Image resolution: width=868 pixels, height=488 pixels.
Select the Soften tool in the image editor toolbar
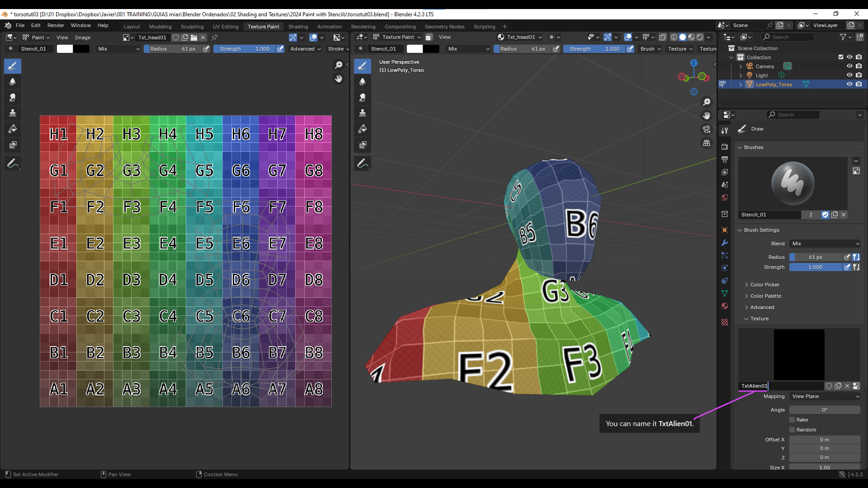click(x=13, y=82)
